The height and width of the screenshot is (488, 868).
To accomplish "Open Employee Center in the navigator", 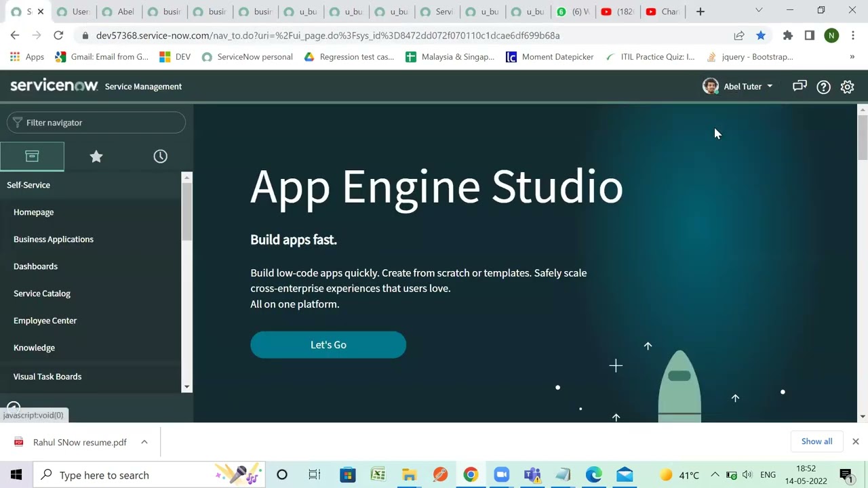I will pos(45,321).
